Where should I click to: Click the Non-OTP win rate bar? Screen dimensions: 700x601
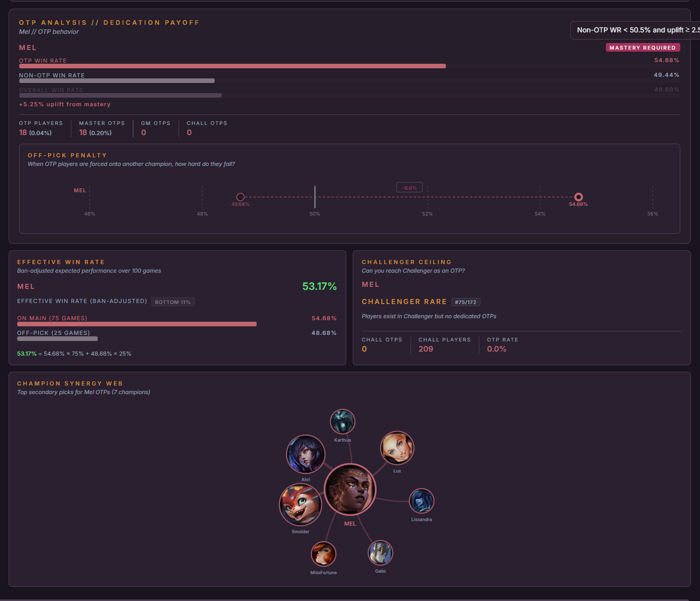[117, 80]
